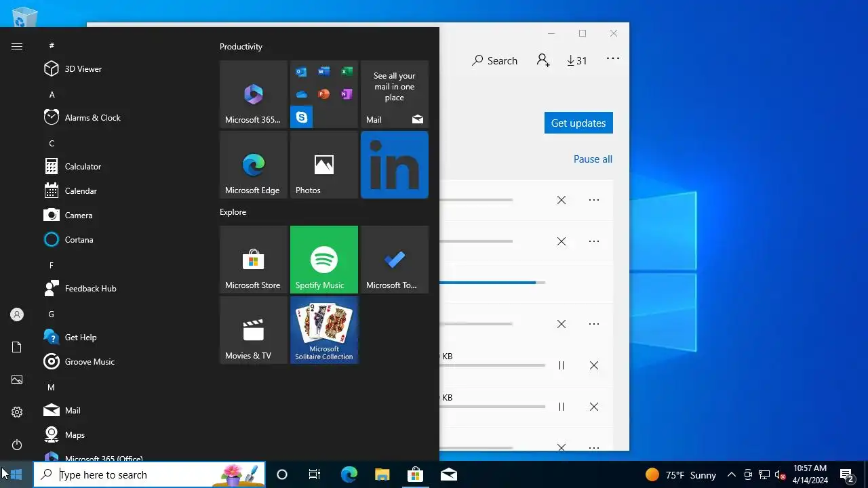Screen dimensions: 868x488
Task: Click in the taskbar search box
Action: tap(149, 474)
